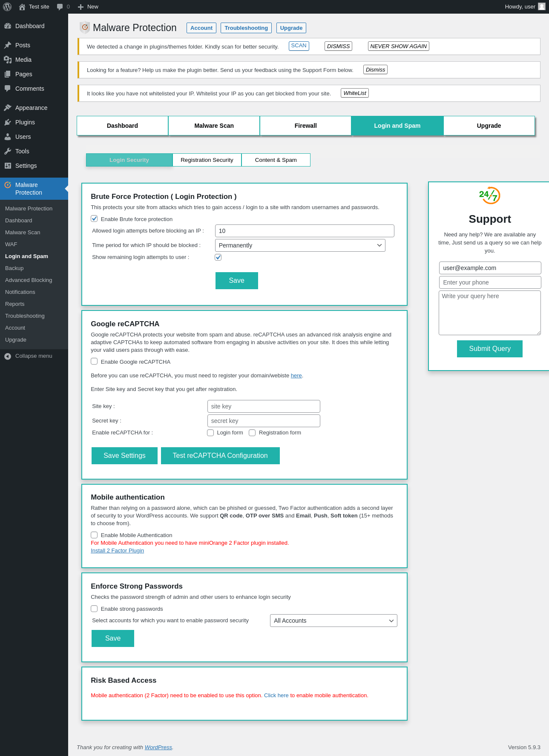Viewport: 549px width, 756px height.
Task: Check the Registration form reCAPTCHA checkbox
Action: pyautogui.click(x=252, y=433)
